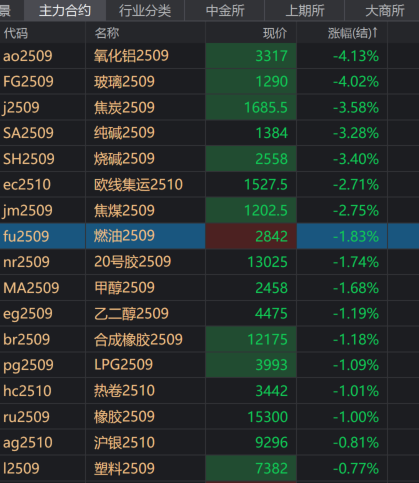The height and width of the screenshot is (483, 419).
Task: Sort by 涨幅(结) column arrow
Action: coord(375,32)
